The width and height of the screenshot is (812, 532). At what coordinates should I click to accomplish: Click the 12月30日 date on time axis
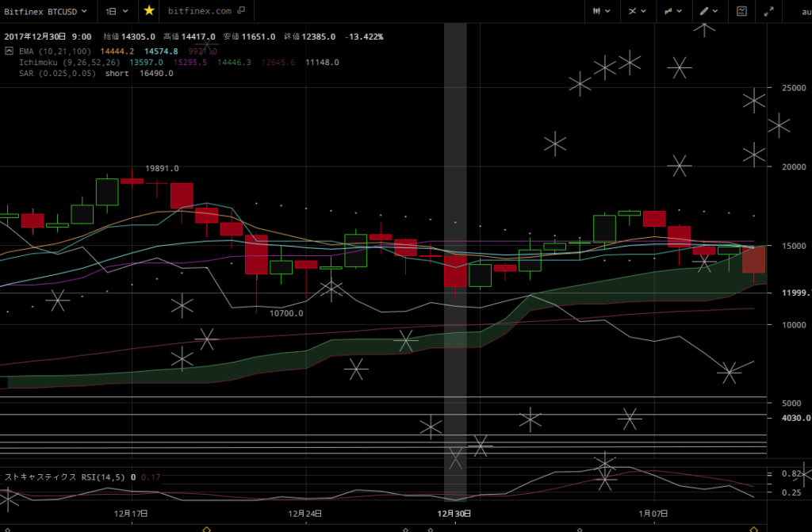click(455, 514)
